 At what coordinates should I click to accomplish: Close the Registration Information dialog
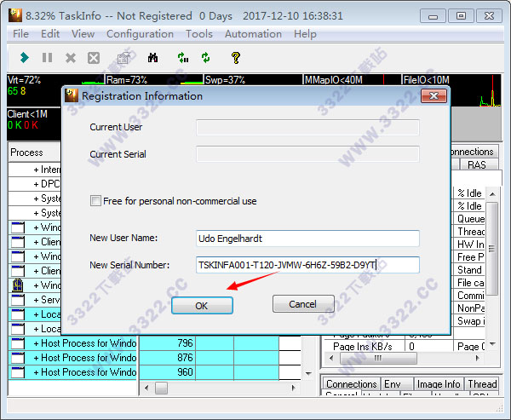433,96
